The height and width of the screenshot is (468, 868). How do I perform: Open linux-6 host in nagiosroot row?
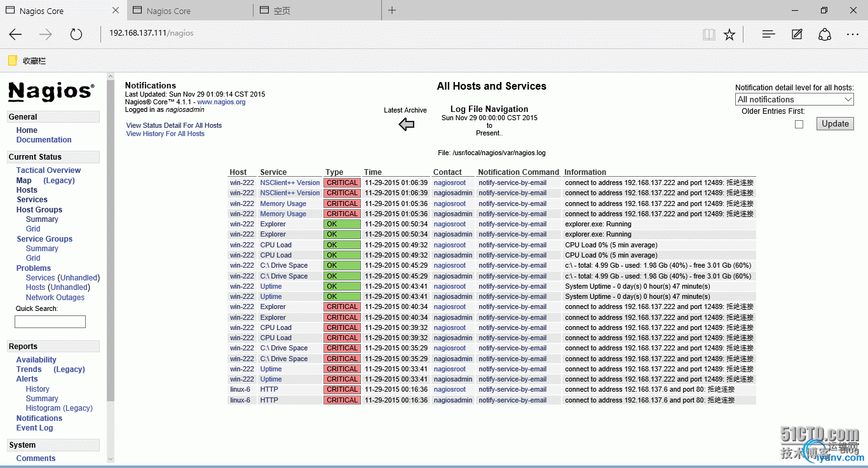(x=240, y=389)
